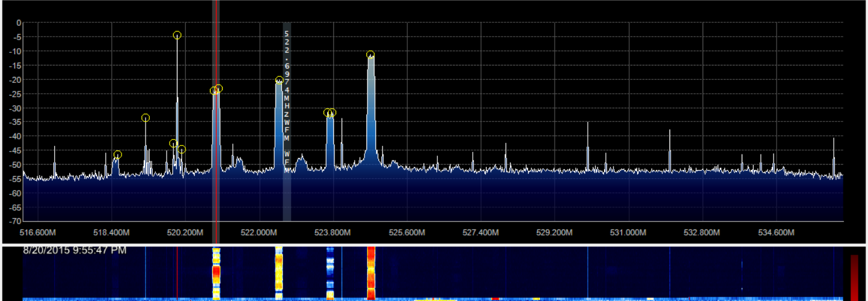Click the right peak marker beside the red tuning line
This screenshot has height=301, width=868.
tap(218, 88)
